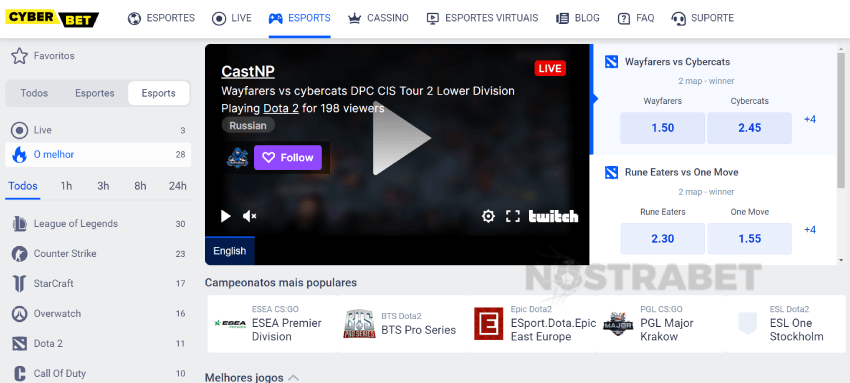Expand +4 markets for Wayfarers vs Cybercats
The height and width of the screenshot is (383, 850).
(810, 119)
